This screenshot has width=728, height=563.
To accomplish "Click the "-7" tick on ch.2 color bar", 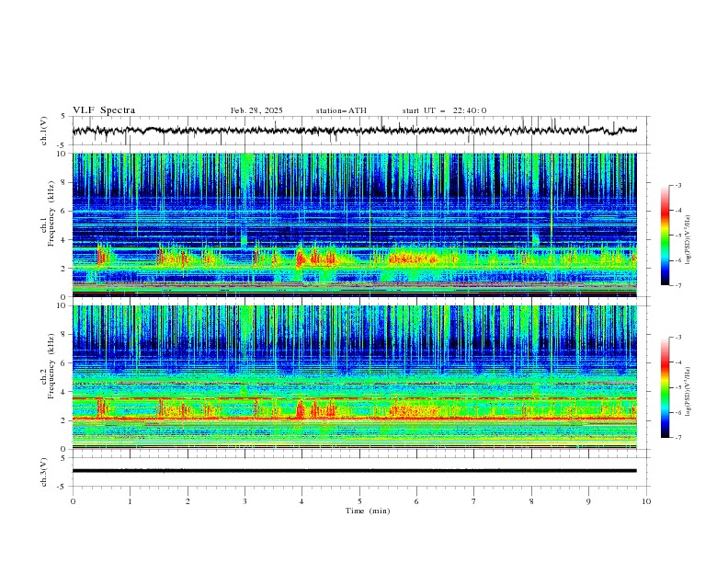I will (x=678, y=438).
